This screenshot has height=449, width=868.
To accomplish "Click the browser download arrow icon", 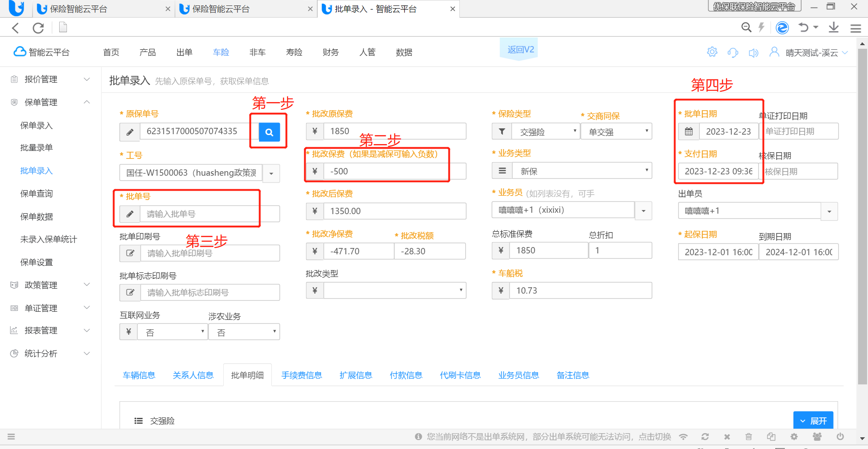I will [x=834, y=28].
